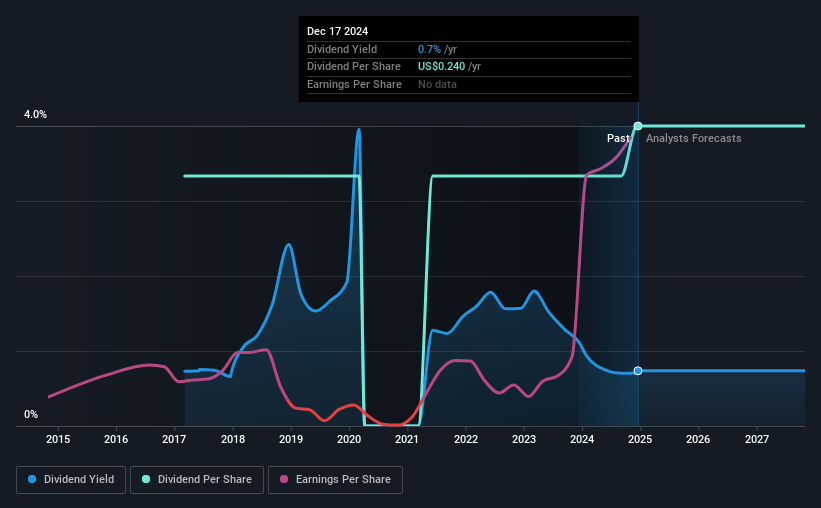
Task: Click the 2023 x-axis label
Action: [524, 439]
